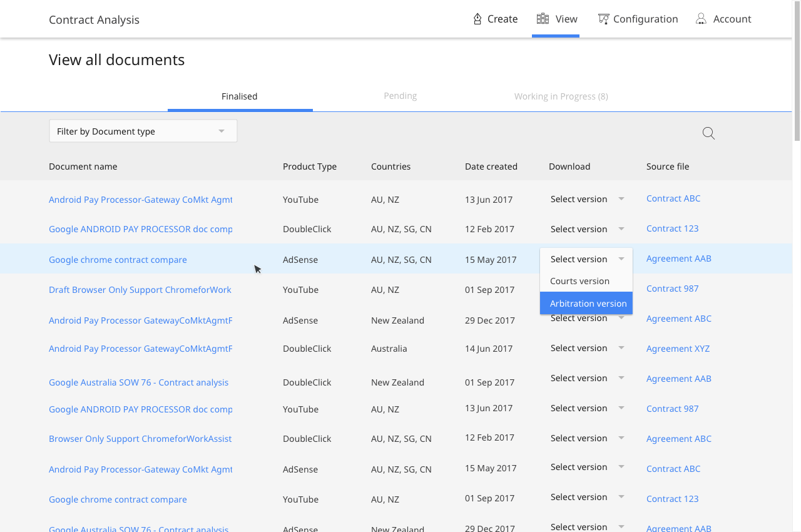This screenshot has width=801, height=532.
Task: Click the Create pen icon
Action: [x=477, y=19]
